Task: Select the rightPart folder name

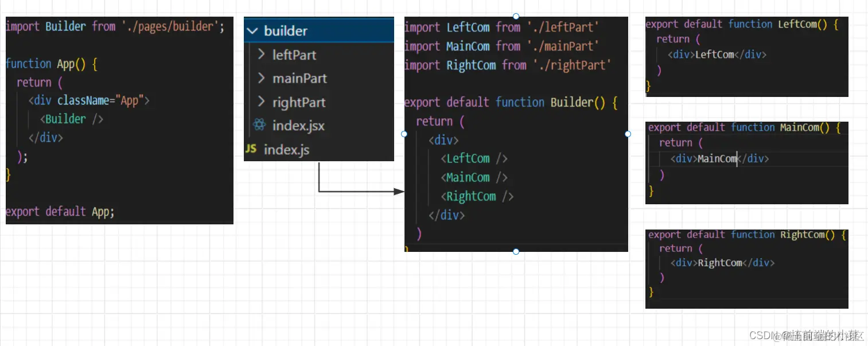Action: tap(299, 103)
